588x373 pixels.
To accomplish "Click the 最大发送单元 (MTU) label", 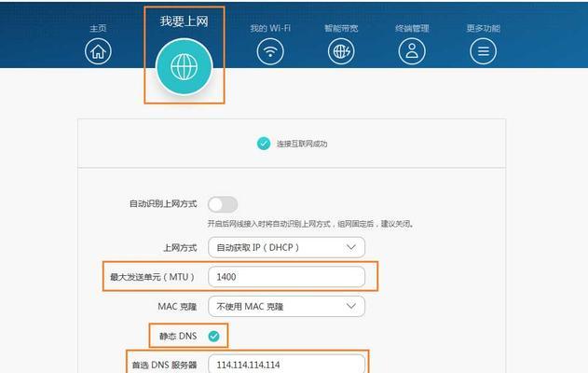I will pos(152,277).
